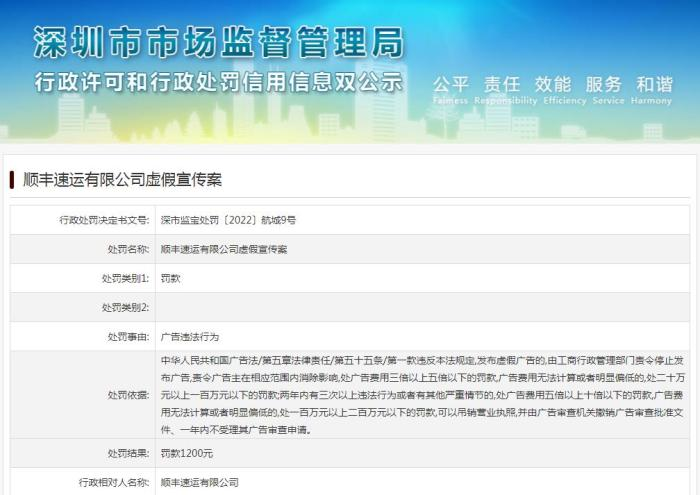Select the 罚款1200元 penalty result value
This screenshot has width=700, height=495.
(187, 453)
